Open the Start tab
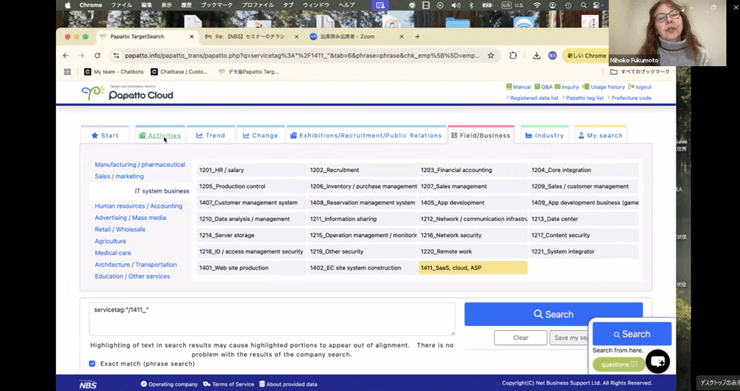The height and width of the screenshot is (391, 740). (x=105, y=136)
